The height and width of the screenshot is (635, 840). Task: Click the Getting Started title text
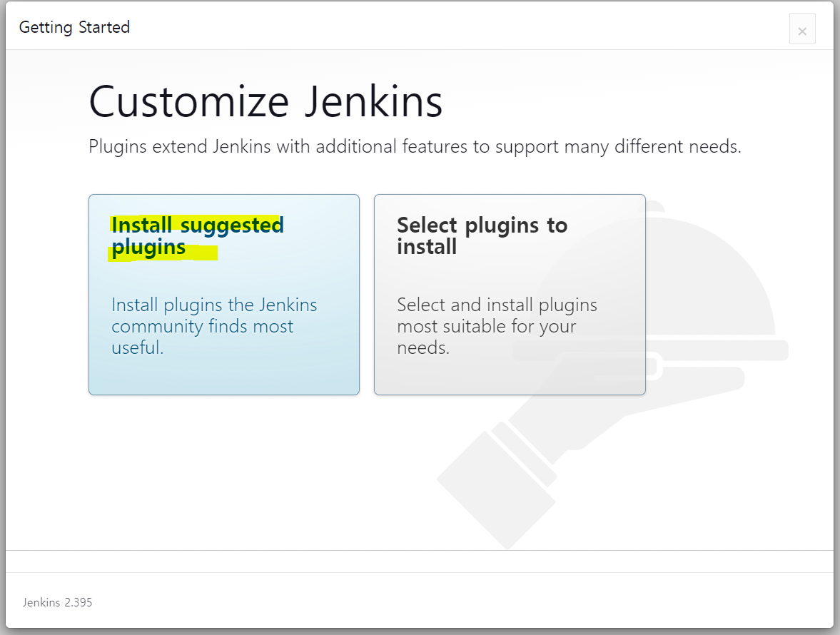point(74,27)
